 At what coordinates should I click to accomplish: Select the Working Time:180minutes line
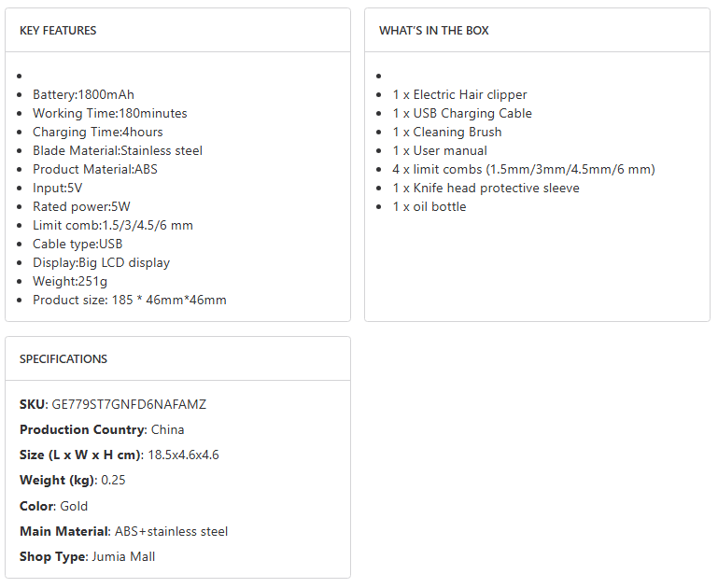pyautogui.click(x=109, y=113)
